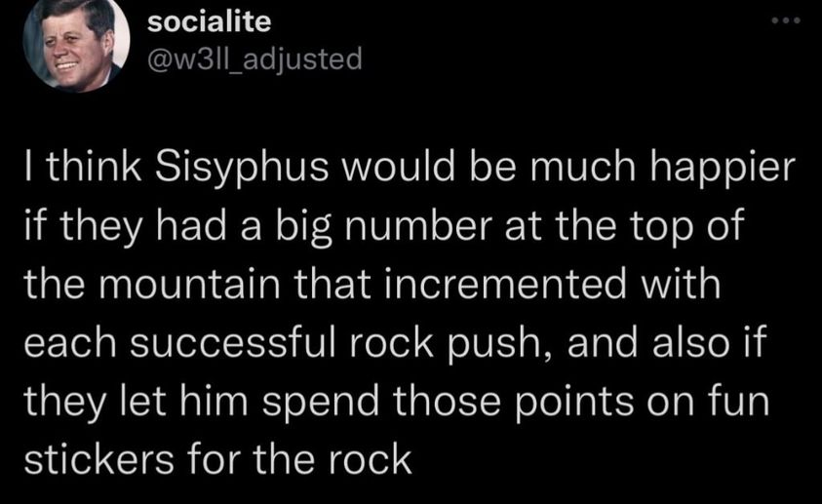Open the "socialite" display name profile

point(208,23)
